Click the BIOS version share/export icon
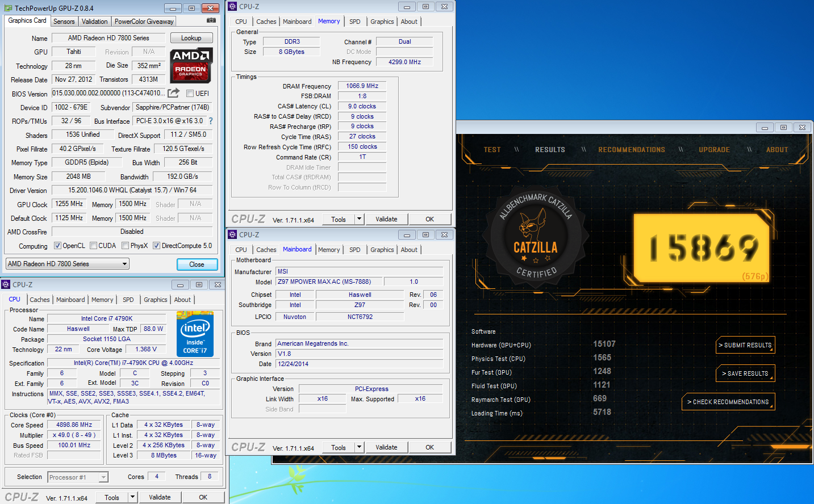Viewport: 814px width, 504px height. coord(174,93)
